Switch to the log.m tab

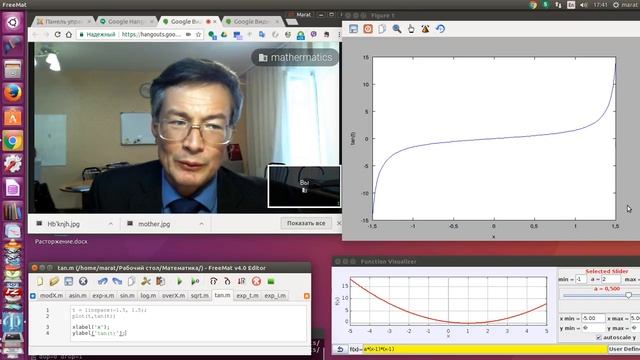click(x=148, y=296)
